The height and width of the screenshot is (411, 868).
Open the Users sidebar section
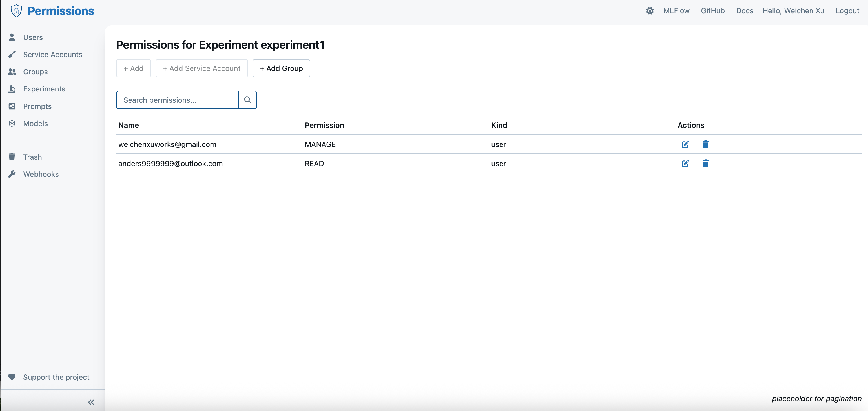coord(33,37)
